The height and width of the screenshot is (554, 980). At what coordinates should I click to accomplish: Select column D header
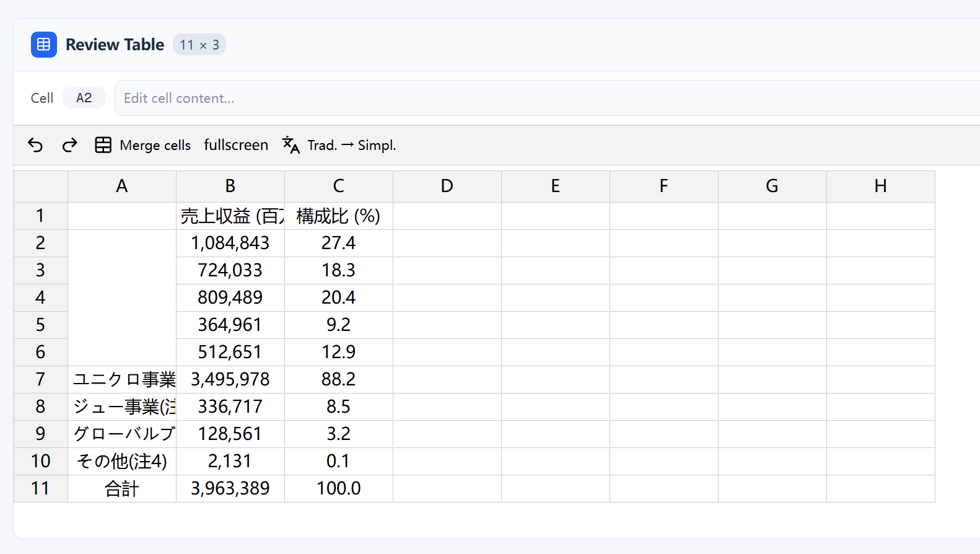click(x=447, y=187)
